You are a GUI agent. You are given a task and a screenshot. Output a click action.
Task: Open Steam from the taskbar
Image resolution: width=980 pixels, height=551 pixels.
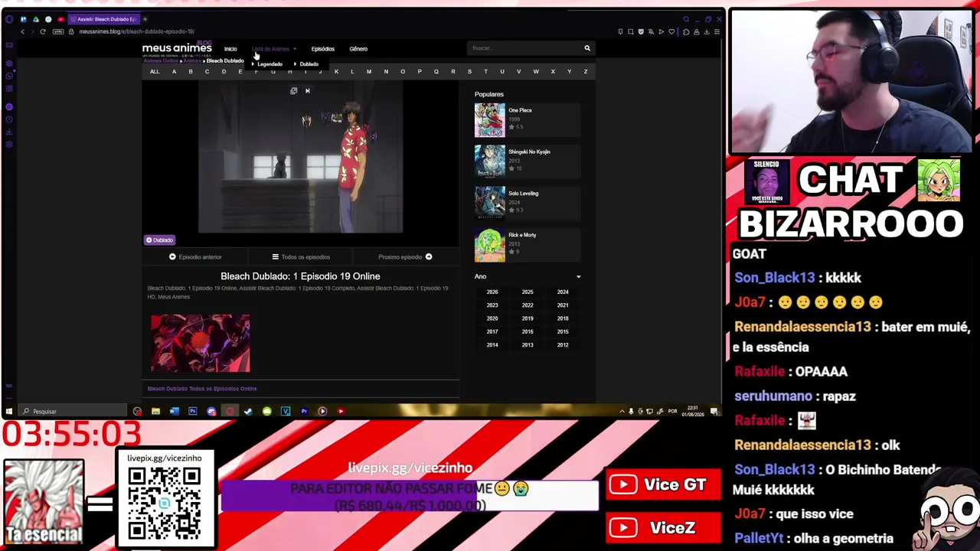click(x=248, y=411)
